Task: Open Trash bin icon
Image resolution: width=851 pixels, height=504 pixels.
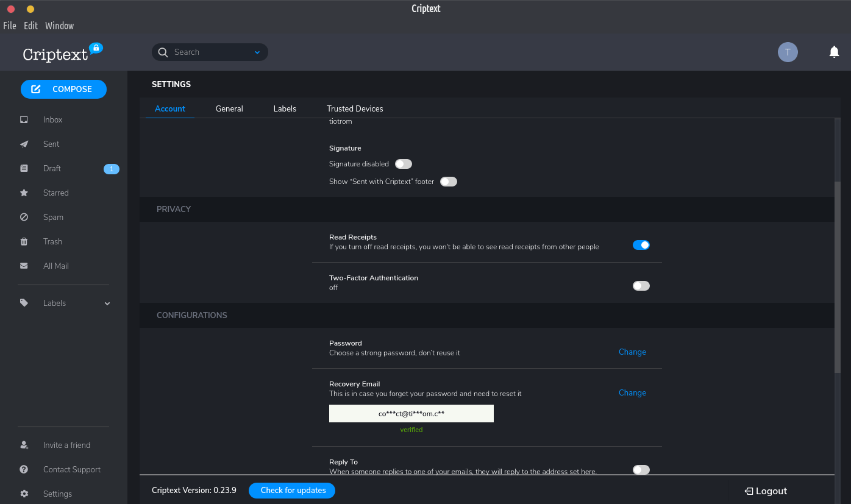Action: [24, 241]
